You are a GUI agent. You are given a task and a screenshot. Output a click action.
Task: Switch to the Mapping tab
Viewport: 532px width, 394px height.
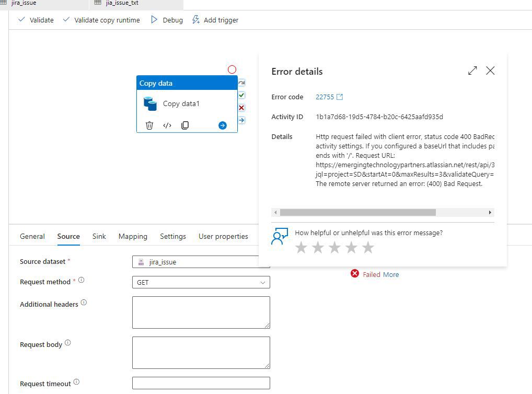pyautogui.click(x=133, y=236)
